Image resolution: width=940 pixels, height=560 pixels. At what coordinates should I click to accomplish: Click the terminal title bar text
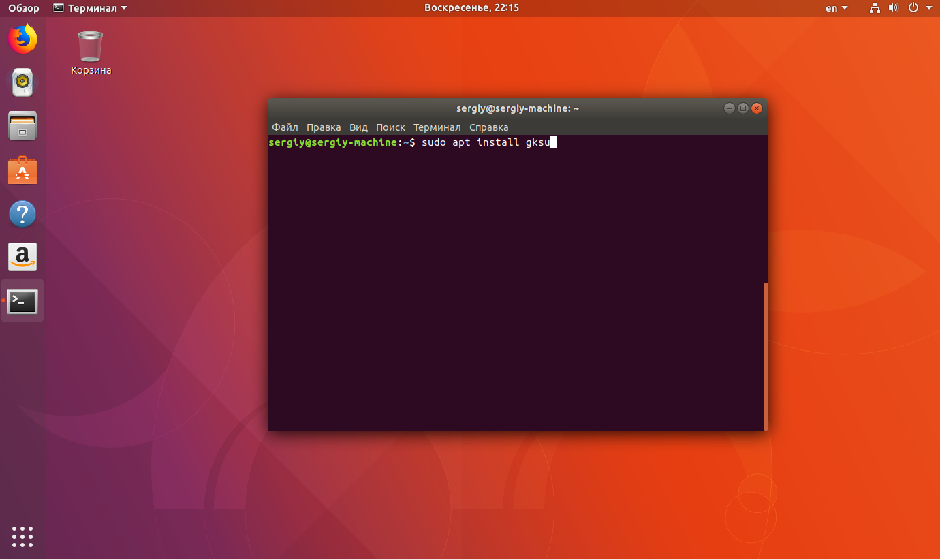point(518,108)
